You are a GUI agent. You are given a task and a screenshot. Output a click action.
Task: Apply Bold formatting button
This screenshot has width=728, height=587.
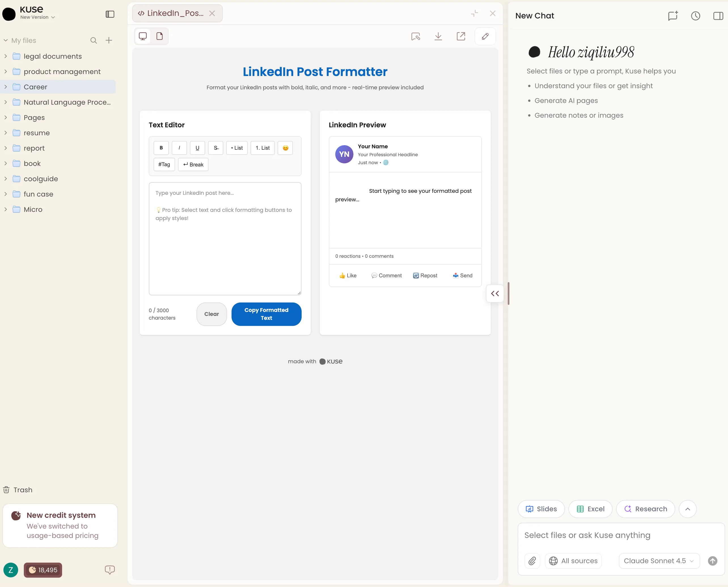(x=161, y=148)
